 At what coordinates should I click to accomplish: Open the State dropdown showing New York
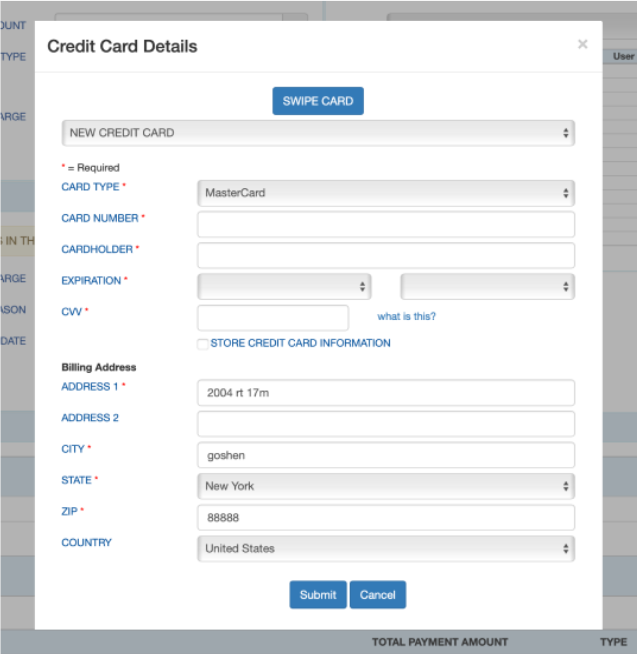(386, 486)
